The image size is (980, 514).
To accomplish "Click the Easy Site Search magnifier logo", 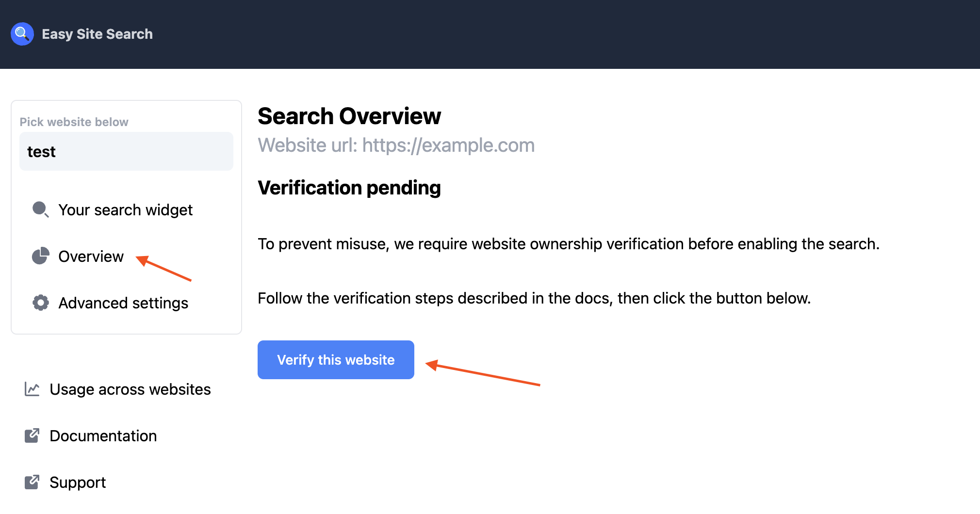I will (22, 33).
